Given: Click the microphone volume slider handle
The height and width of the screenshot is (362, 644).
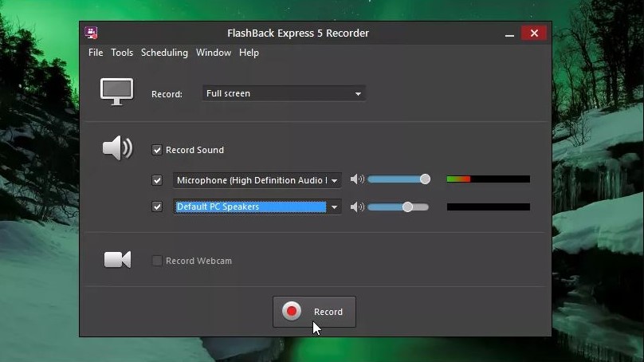Looking at the screenshot, I should pos(425,179).
